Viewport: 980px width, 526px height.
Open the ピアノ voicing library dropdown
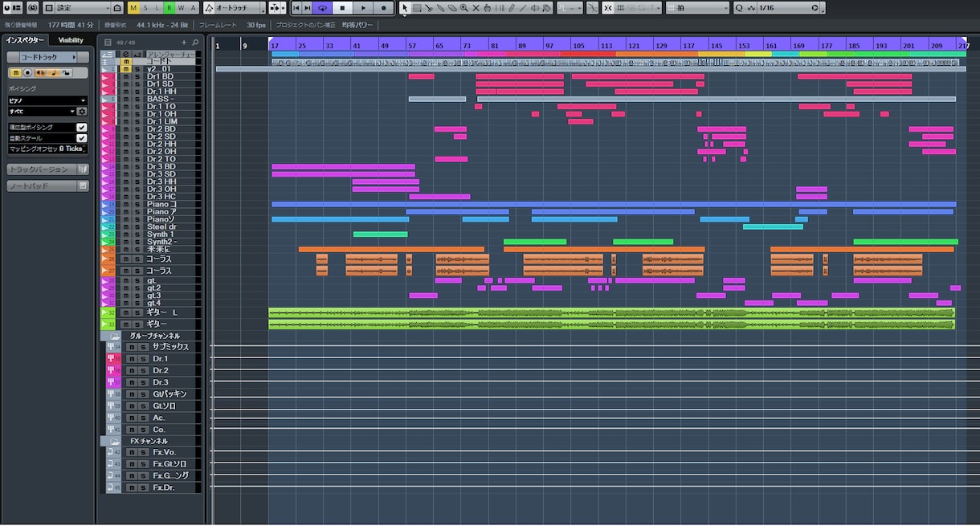[47, 100]
